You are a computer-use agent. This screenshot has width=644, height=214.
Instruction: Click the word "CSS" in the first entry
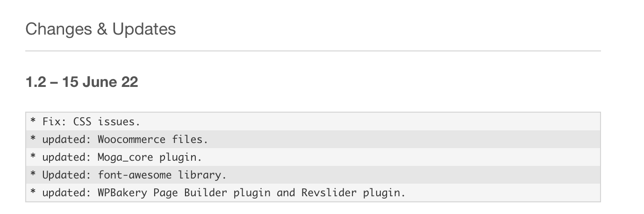tap(82, 121)
